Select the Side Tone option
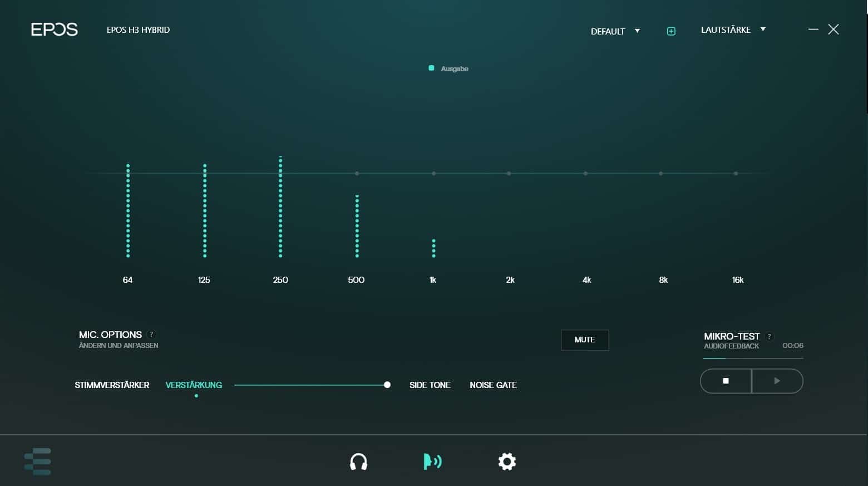This screenshot has height=486, width=868. point(430,385)
